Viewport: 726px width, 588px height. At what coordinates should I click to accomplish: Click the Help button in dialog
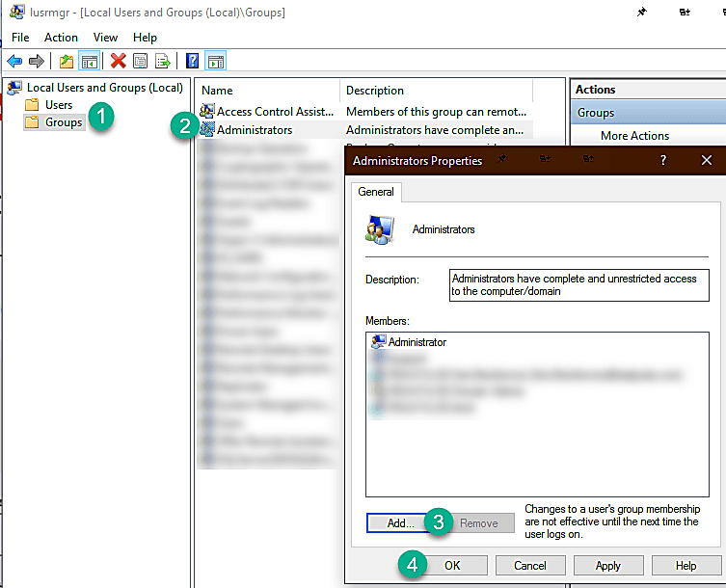[686, 565]
